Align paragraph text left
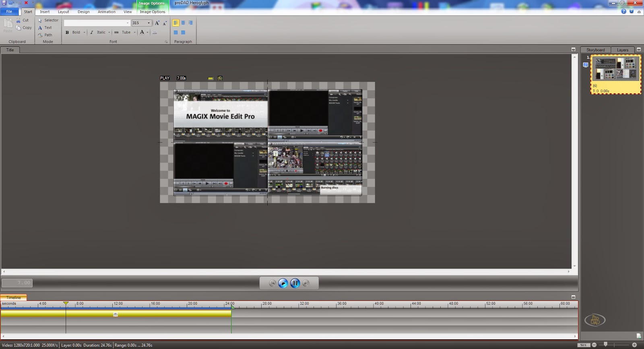Screen dimensions: 644x349 (175, 23)
